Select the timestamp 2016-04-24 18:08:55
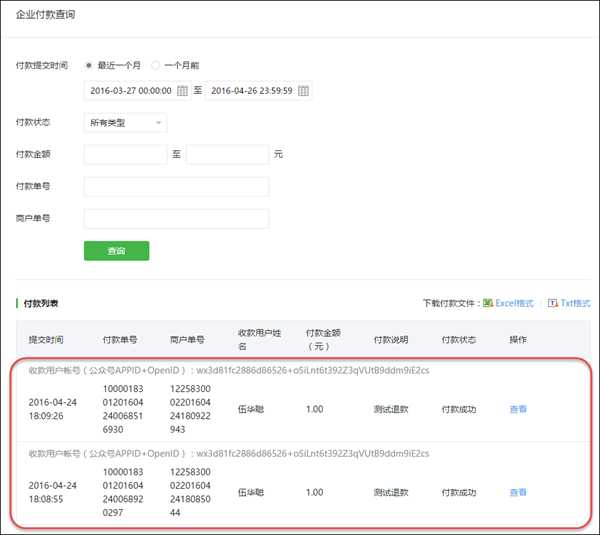 coord(53,492)
